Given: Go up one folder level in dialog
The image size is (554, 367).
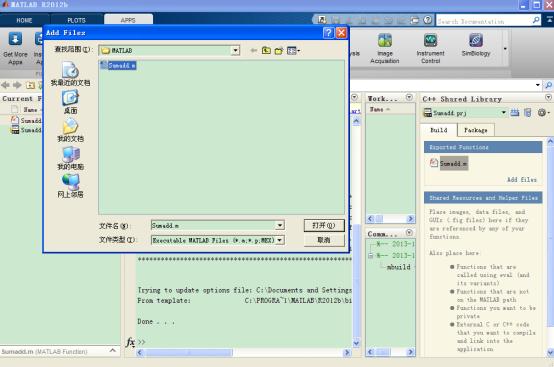Looking at the screenshot, I should click(266, 51).
